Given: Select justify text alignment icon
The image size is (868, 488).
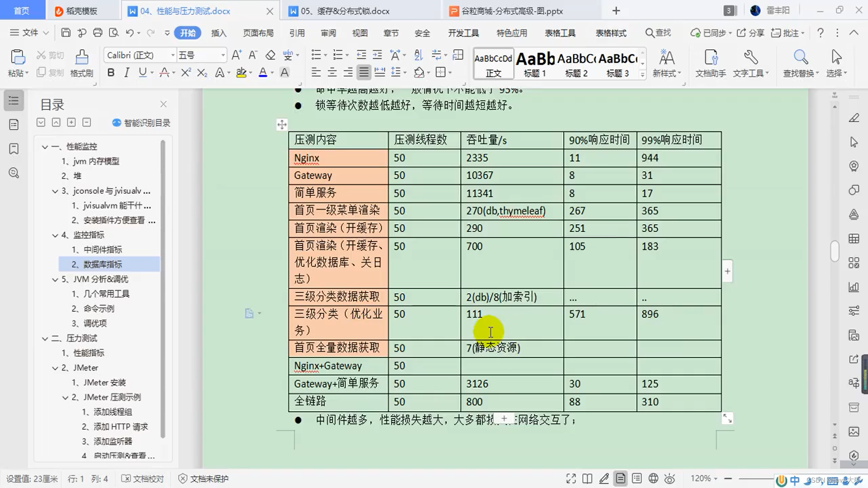Looking at the screenshot, I should pos(363,72).
